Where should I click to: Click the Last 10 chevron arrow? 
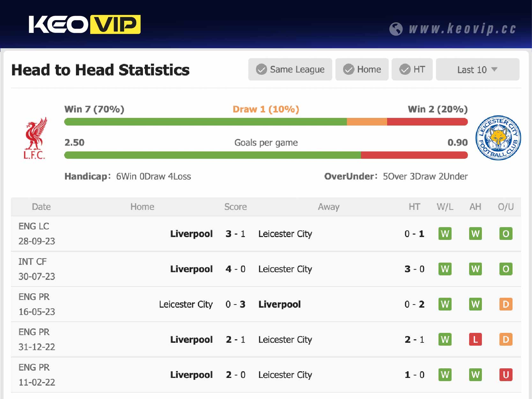[x=494, y=69]
